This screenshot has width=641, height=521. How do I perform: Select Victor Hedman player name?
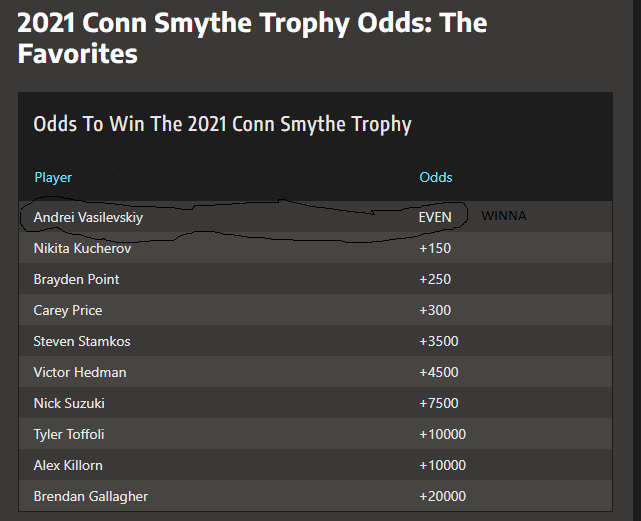click(x=80, y=372)
